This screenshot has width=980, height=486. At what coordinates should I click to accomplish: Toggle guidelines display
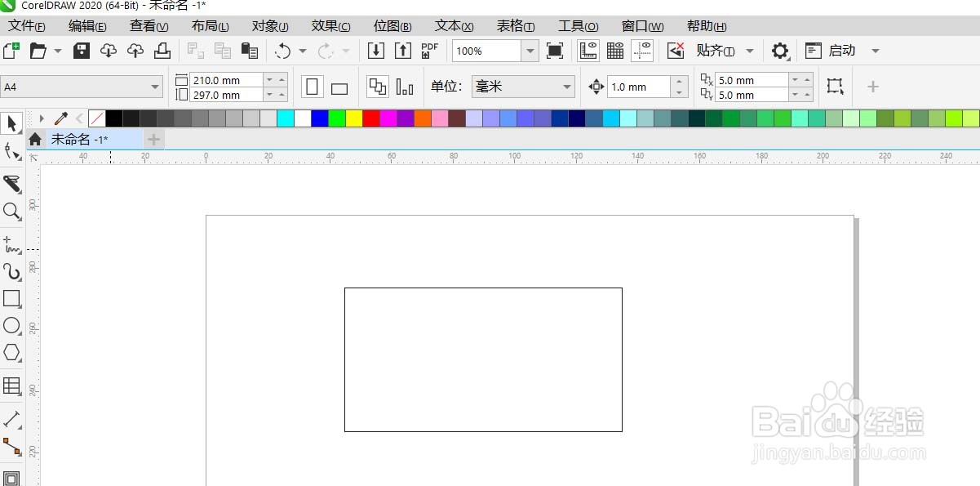click(x=642, y=51)
